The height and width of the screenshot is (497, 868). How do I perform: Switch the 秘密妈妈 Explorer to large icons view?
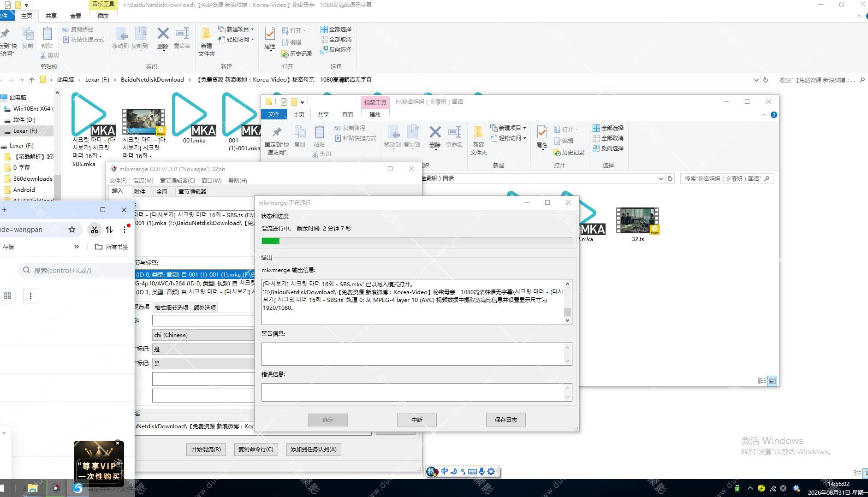click(772, 381)
